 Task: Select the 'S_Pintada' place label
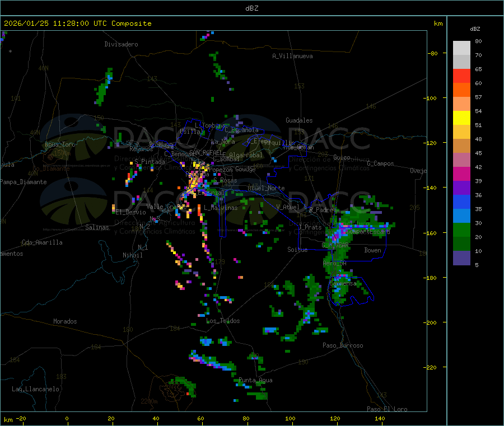tap(150, 162)
